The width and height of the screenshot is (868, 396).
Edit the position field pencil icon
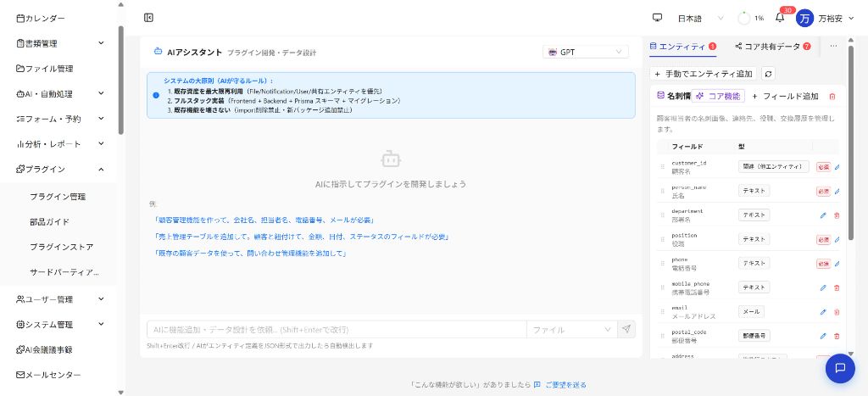pos(837,240)
